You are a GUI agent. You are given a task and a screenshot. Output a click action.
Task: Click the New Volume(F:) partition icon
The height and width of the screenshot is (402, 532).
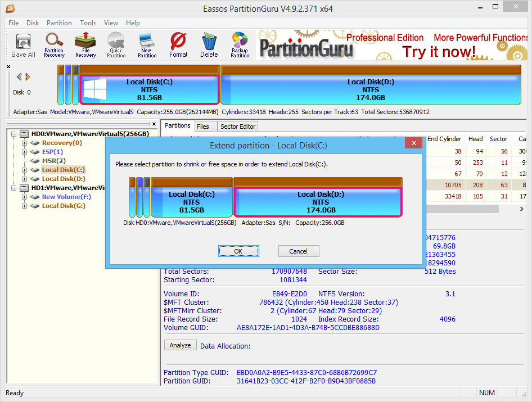35,197
